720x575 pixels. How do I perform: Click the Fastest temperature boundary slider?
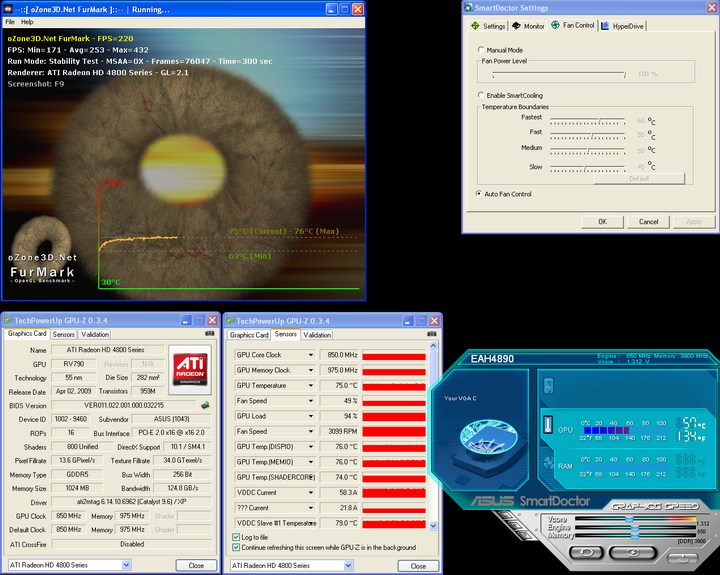point(588,121)
